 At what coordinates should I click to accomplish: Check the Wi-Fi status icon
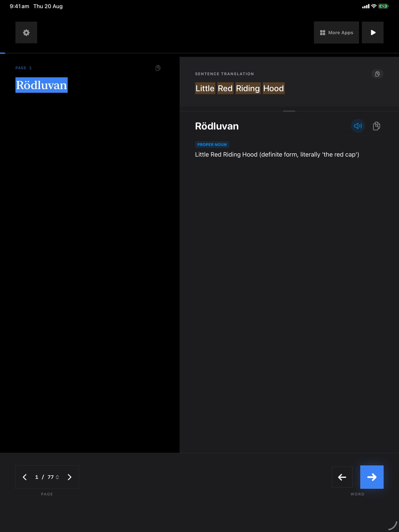point(374,6)
